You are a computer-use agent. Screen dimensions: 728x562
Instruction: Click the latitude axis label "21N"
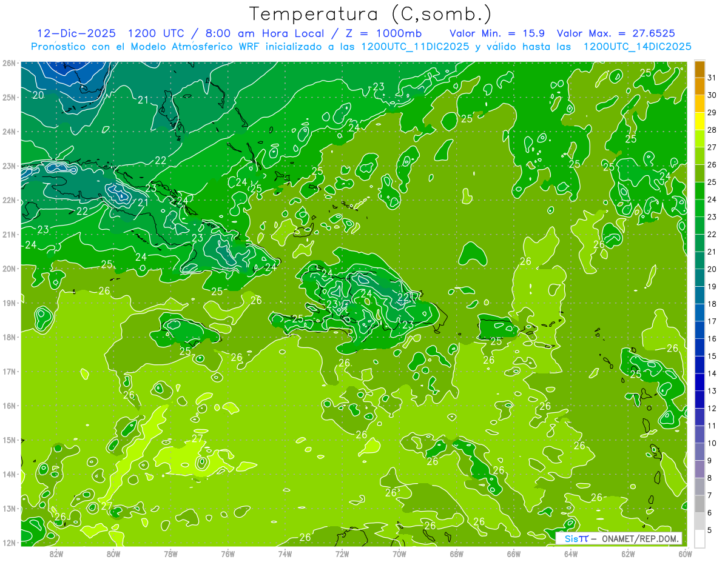click(9, 234)
